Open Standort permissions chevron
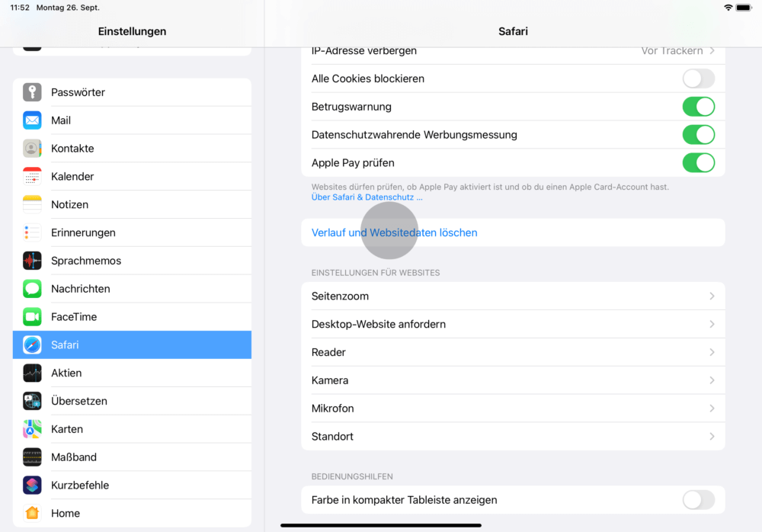Viewport: 762px width, 532px height. tap(712, 437)
